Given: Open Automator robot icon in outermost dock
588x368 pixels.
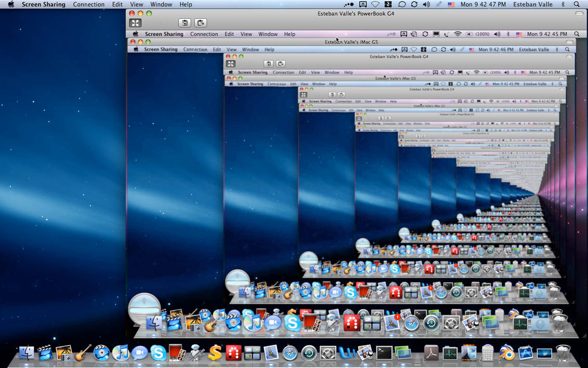Looking at the screenshot, I should tap(196, 353).
